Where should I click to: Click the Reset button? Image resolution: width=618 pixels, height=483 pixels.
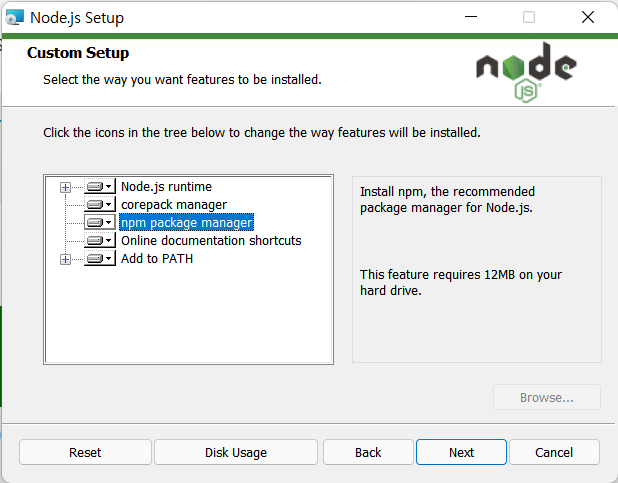point(85,452)
